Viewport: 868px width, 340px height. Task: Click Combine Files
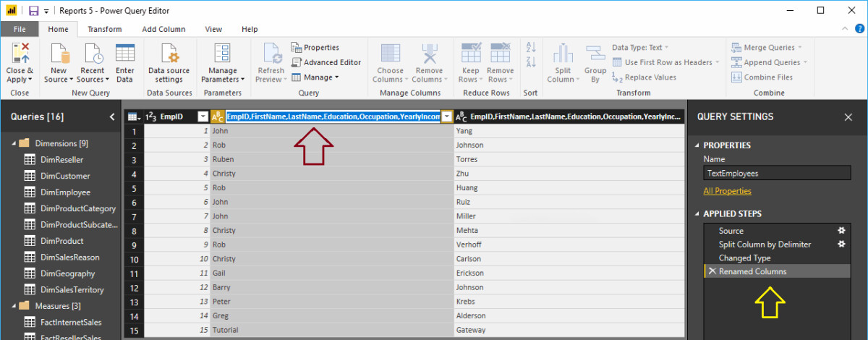[762, 77]
